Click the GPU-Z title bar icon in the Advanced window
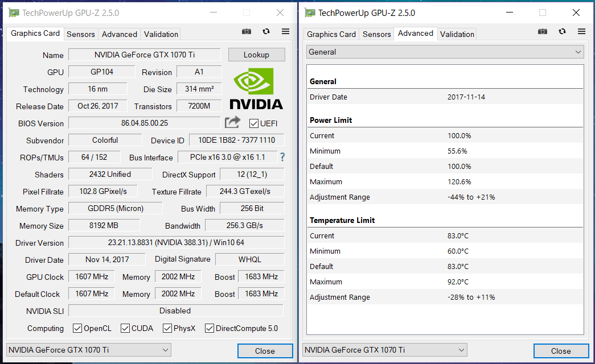 click(x=310, y=13)
